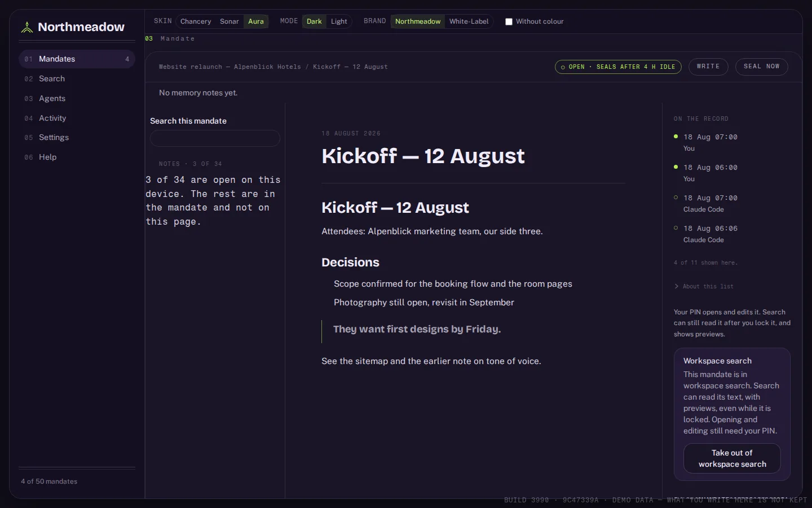Open Search in the sidebar
This screenshot has height=508, width=812.
77,78
